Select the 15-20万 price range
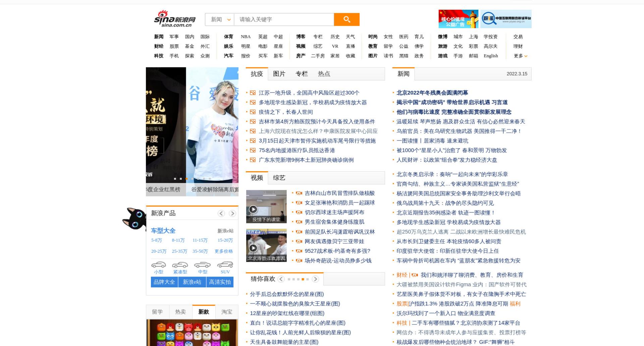Image resolution: width=644 pixels, height=346 pixels. 225,240
